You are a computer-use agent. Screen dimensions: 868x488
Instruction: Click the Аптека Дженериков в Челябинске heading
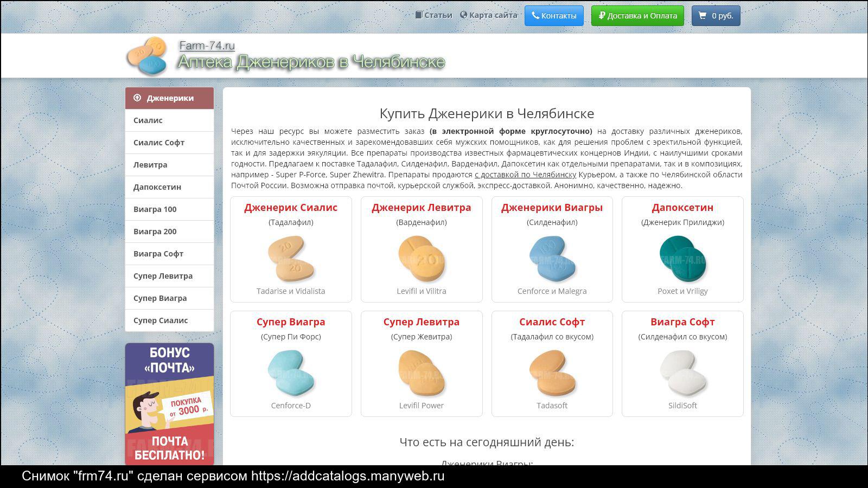(311, 62)
